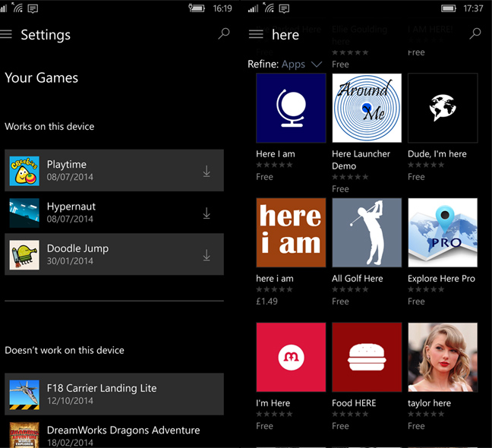
Task: Click the 'Your Games' heading
Action: tap(42, 77)
